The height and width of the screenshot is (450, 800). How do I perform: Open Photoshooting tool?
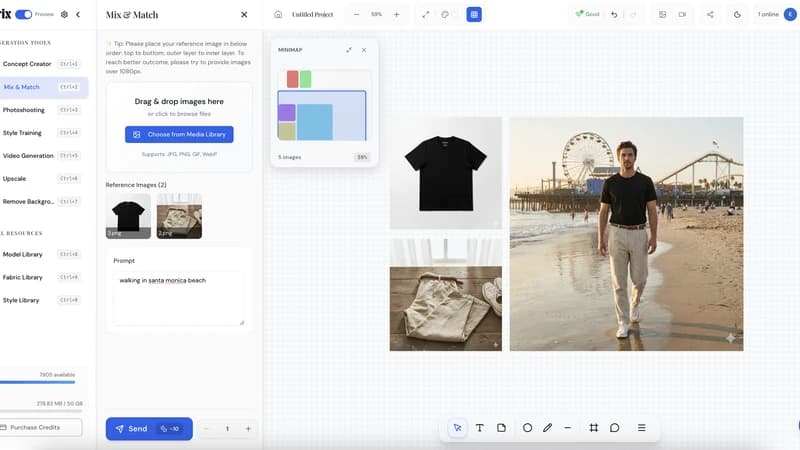[x=42, y=110]
